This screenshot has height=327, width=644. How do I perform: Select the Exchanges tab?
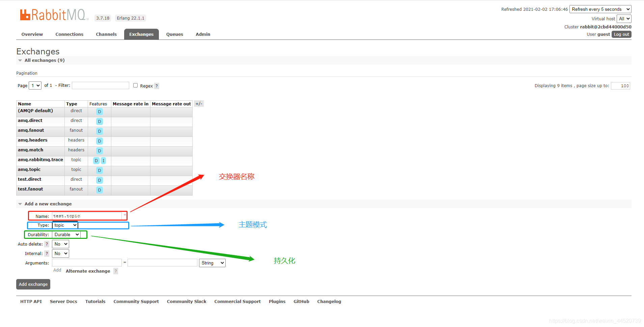tap(141, 34)
